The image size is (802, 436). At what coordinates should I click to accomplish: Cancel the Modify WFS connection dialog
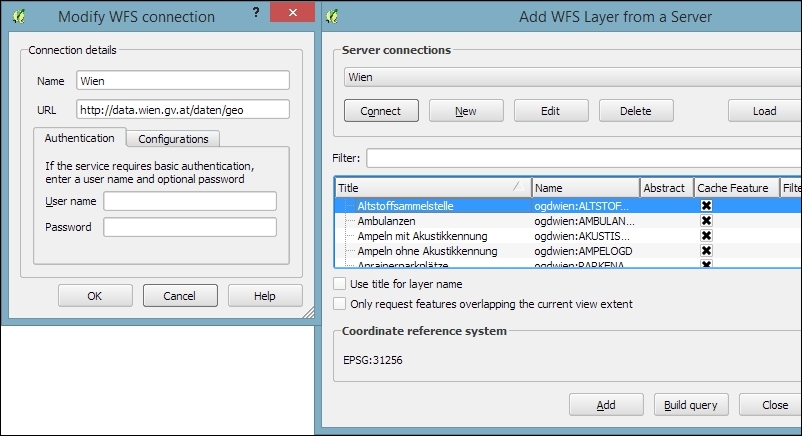pos(180,296)
